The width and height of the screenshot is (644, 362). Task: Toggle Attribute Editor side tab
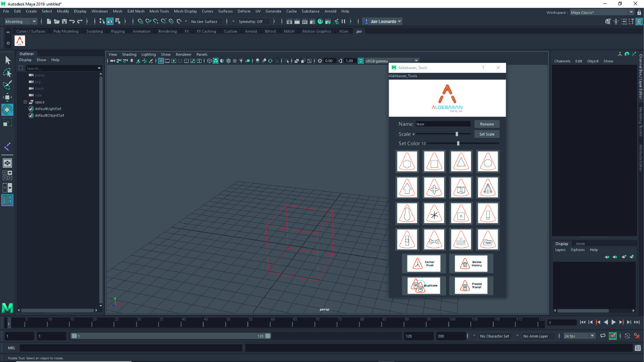pos(640,158)
